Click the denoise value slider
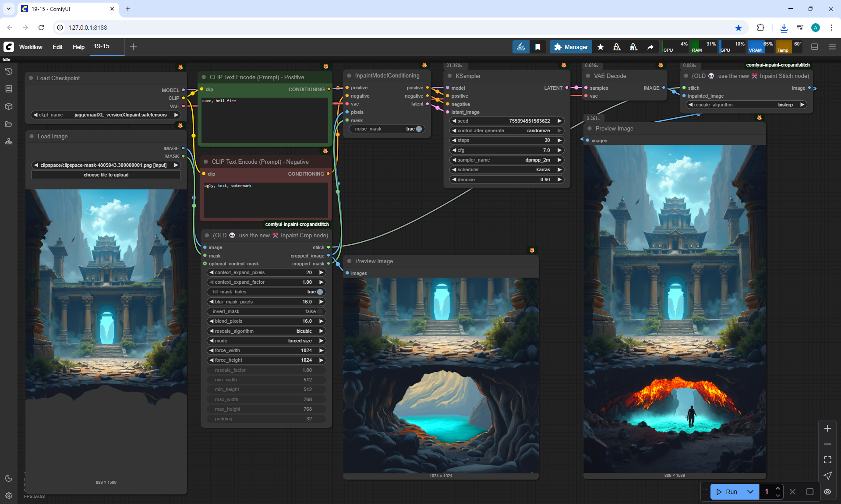This screenshot has height=504, width=841. coord(506,180)
